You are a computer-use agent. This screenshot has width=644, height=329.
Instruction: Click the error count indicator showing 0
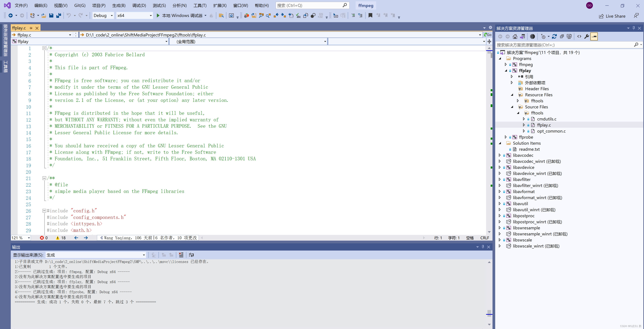(44, 238)
